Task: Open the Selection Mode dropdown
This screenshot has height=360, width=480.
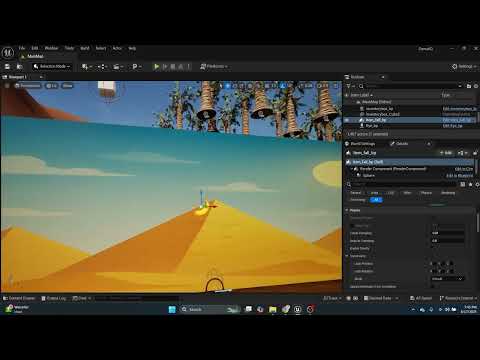Action: tap(52, 67)
